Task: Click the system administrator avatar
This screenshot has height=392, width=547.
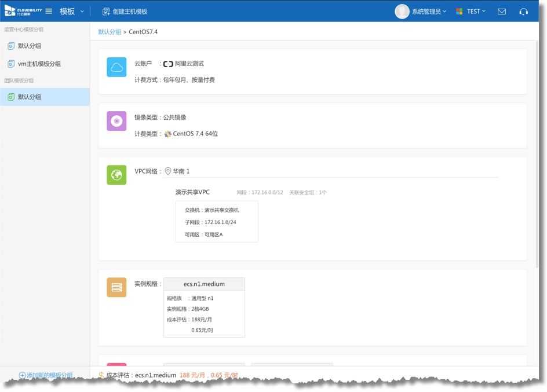Action: tap(402, 12)
